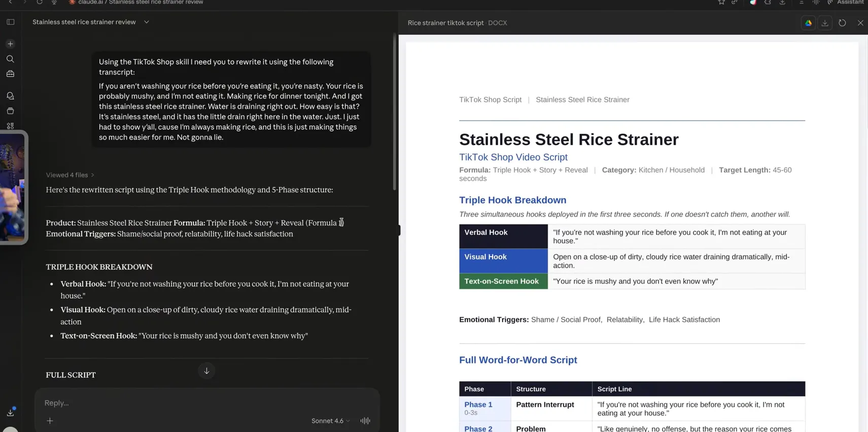
Task: Click the chat scrollbar thumb
Action: [x=394, y=112]
